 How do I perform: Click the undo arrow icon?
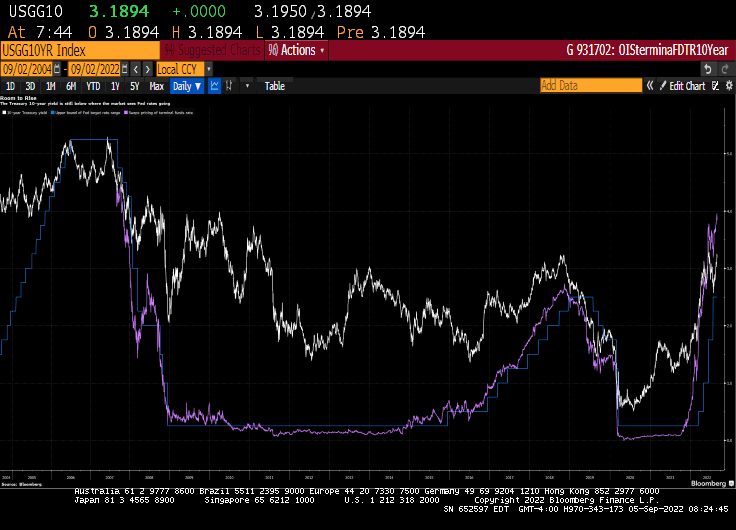click(708, 69)
